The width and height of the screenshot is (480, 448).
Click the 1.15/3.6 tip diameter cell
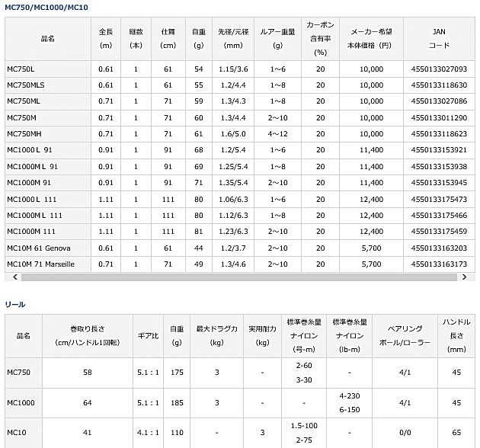point(233,69)
